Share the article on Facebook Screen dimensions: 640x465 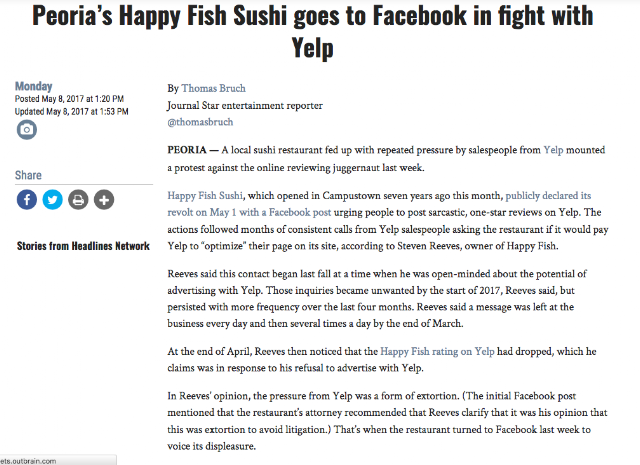tap(27, 200)
